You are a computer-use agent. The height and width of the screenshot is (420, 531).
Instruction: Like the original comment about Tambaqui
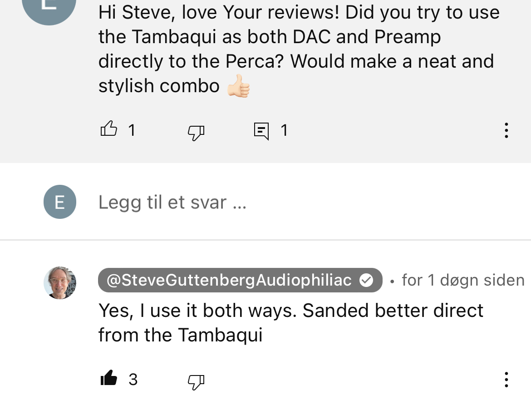click(108, 130)
